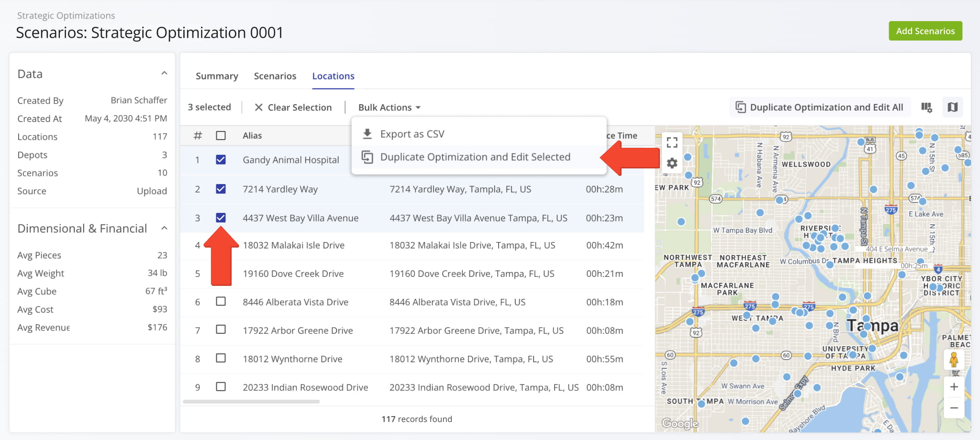Open map settings gear icon
The height and width of the screenshot is (440, 980).
coord(672,164)
